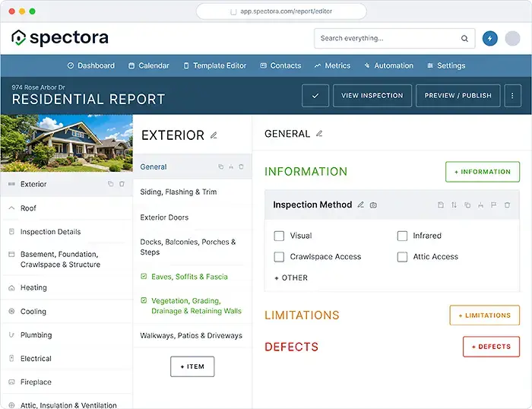Enable the Crawlspace Access checkbox
The height and width of the screenshot is (409, 532).
(x=279, y=257)
